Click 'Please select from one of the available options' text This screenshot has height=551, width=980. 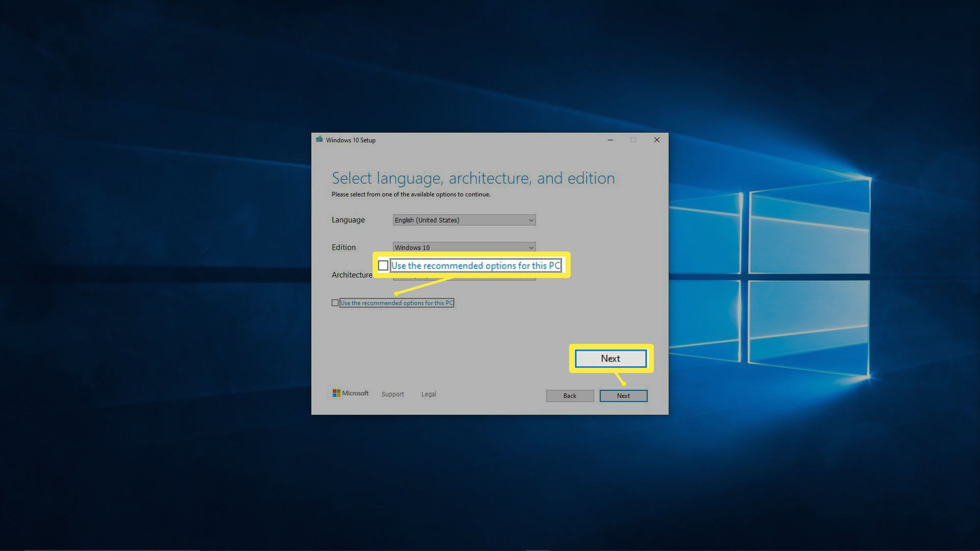411,194
